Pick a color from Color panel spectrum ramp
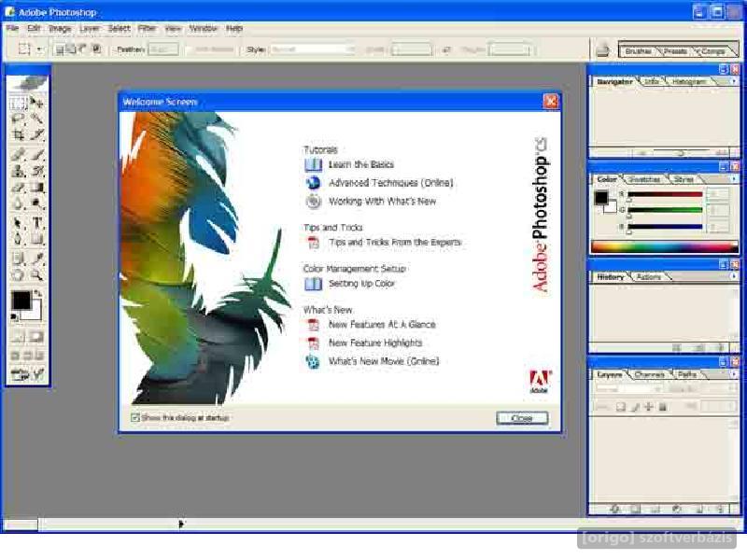Screen dimensions: 747x560 [665, 246]
